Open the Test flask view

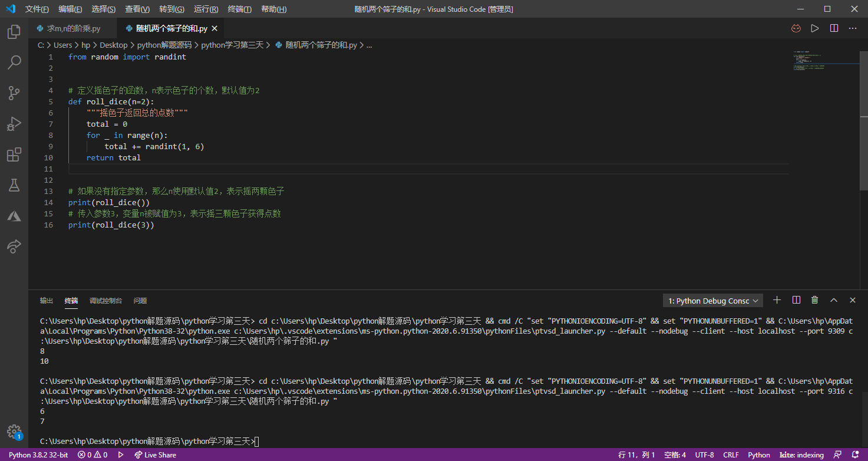(x=14, y=185)
